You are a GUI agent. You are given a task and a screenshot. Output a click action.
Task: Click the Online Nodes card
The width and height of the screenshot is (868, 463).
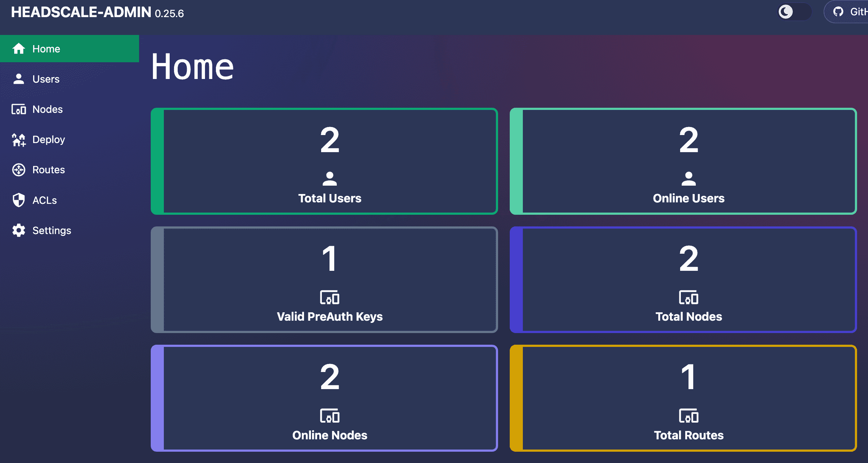pyautogui.click(x=330, y=398)
